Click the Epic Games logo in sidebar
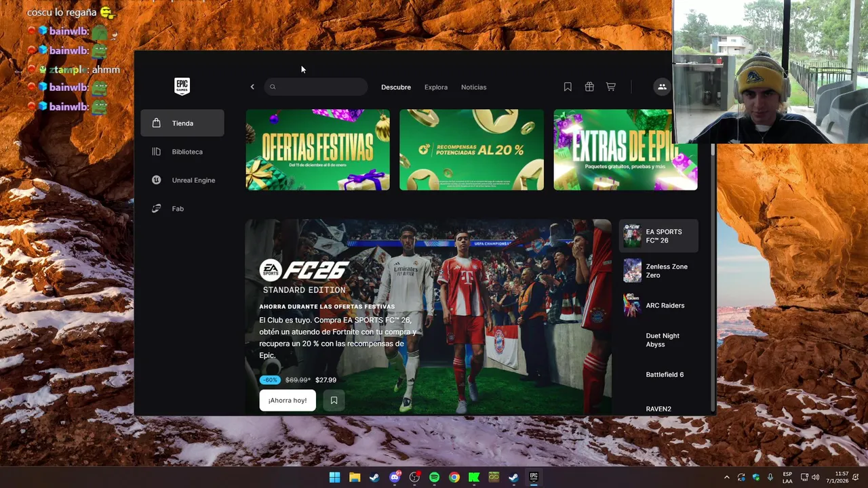Viewport: 868px width, 488px height. point(182,86)
